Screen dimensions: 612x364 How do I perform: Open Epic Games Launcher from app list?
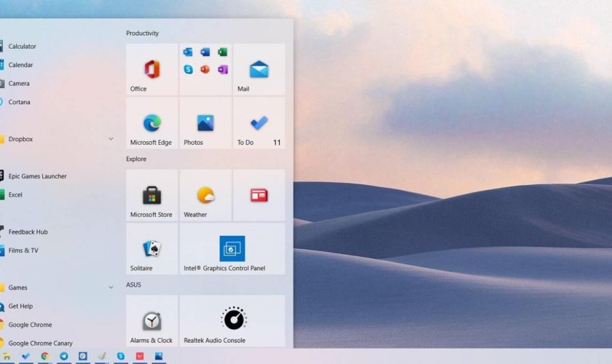tap(37, 176)
